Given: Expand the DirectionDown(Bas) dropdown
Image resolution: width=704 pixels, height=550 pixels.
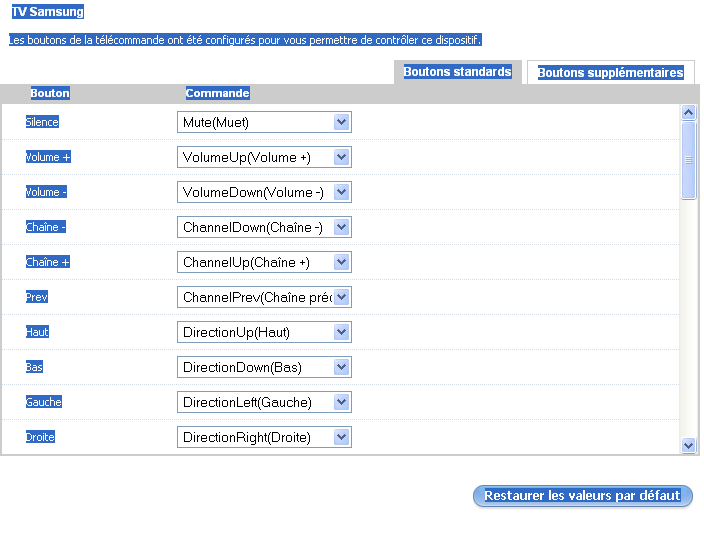Looking at the screenshot, I should coord(341,367).
